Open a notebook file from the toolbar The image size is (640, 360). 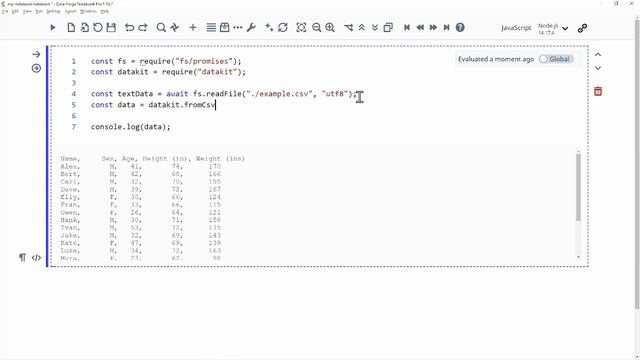(x=84, y=27)
